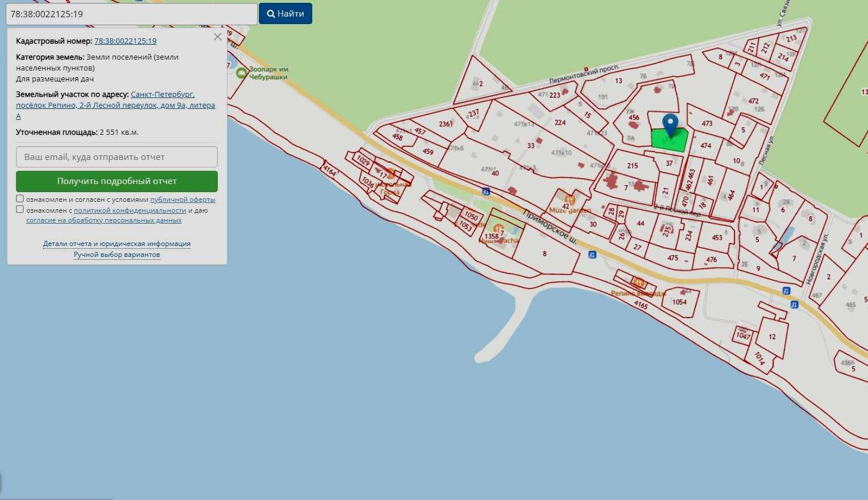Click the bus stop icon near parcel 1050
Image resolution: width=868 pixels, height=500 pixels.
pyautogui.click(x=486, y=192)
